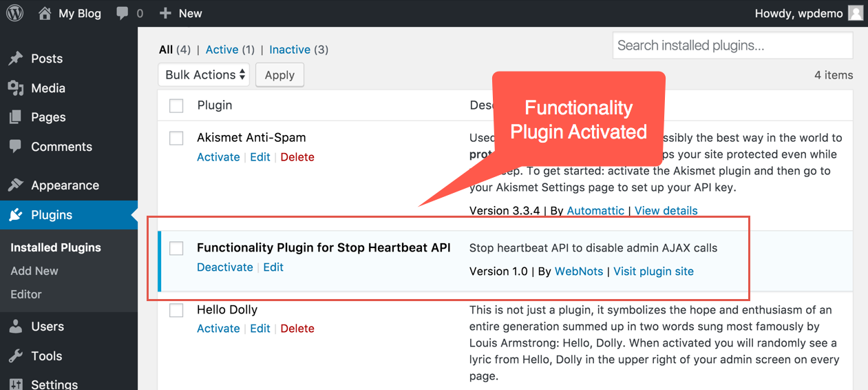
Task: Open Add New in Plugins submenu
Action: coord(34,271)
